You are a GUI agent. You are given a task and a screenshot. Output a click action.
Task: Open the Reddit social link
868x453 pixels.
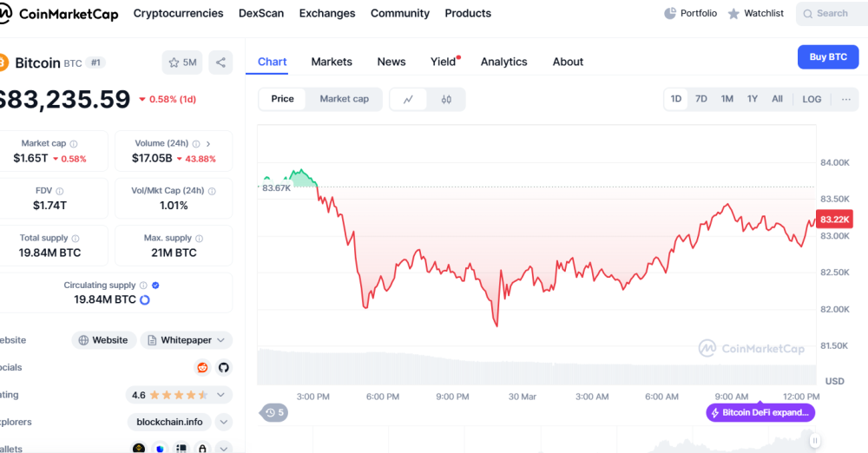point(202,367)
